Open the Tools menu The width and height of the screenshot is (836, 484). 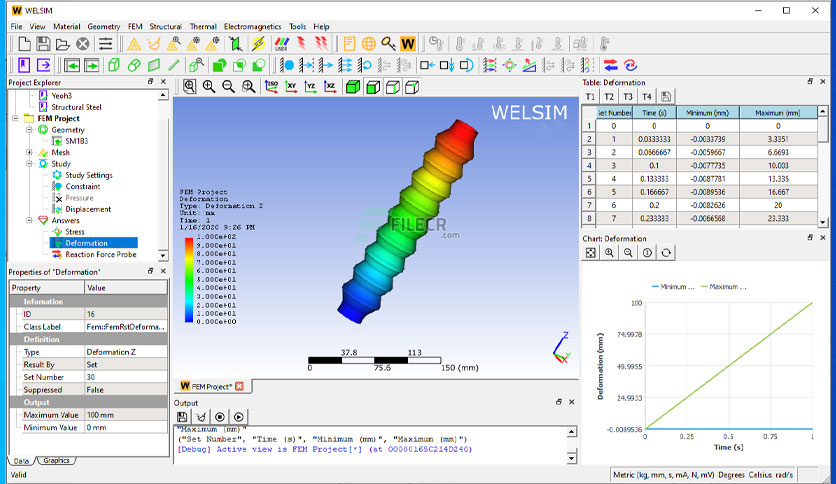click(x=298, y=26)
